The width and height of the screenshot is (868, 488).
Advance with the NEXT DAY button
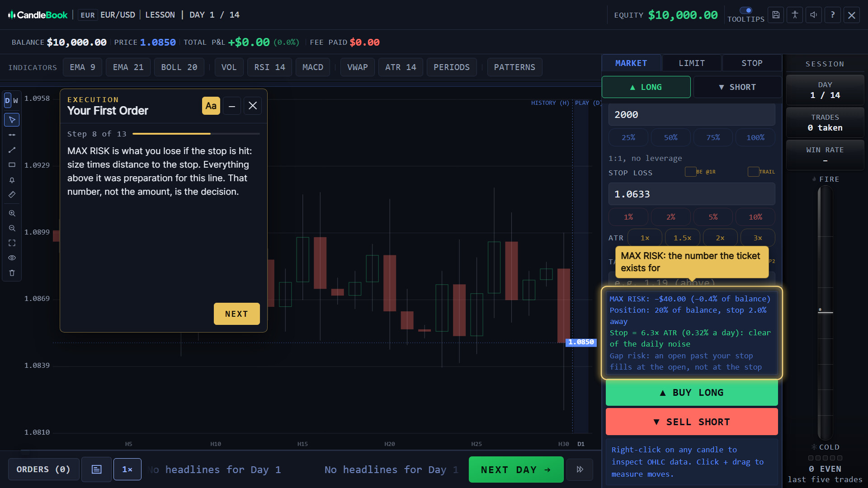(516, 469)
